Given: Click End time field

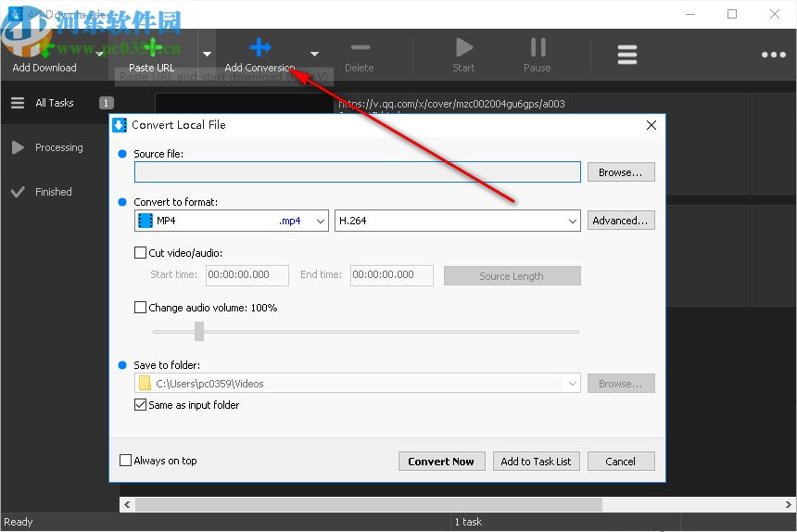Looking at the screenshot, I should point(391,275).
